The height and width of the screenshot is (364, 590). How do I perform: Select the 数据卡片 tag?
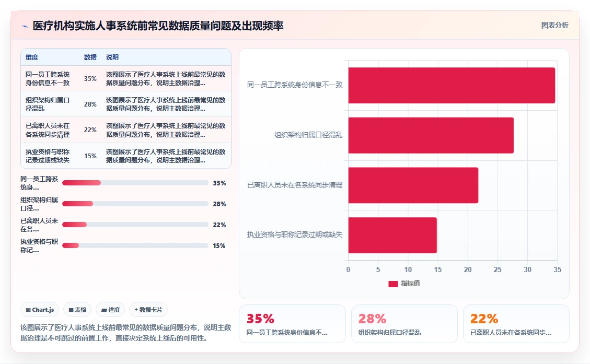148,310
